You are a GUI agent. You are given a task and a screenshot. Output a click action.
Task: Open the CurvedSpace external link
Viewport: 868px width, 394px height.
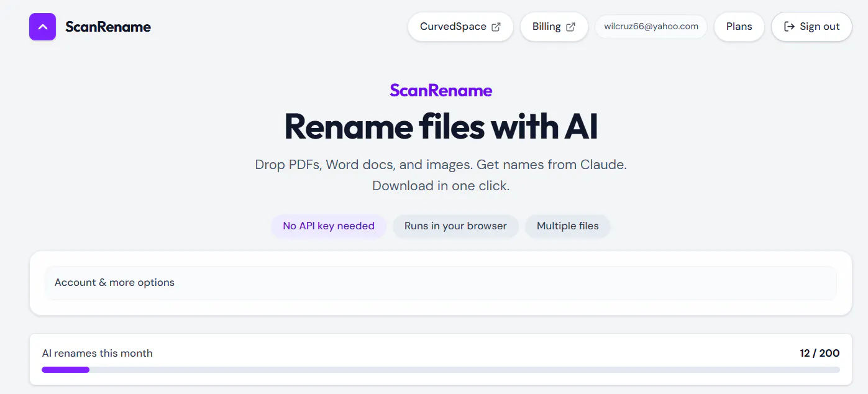pos(460,27)
